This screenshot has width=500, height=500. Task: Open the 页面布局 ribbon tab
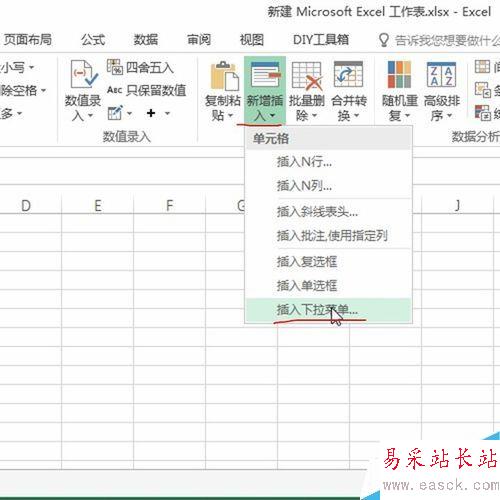pyautogui.click(x=27, y=40)
